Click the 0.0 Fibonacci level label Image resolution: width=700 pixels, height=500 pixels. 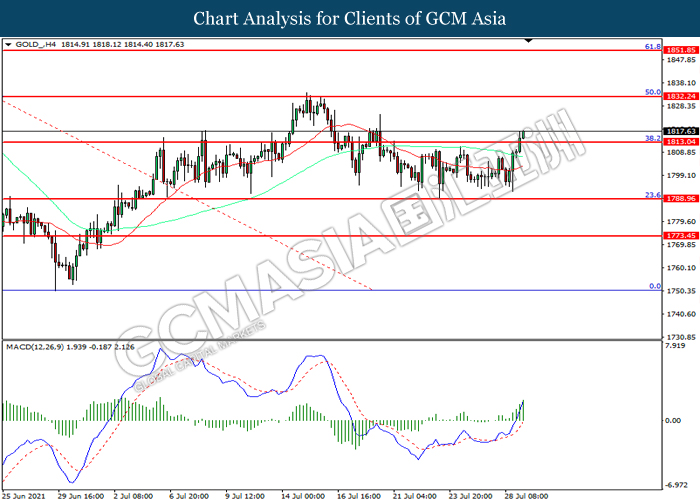pyautogui.click(x=655, y=286)
